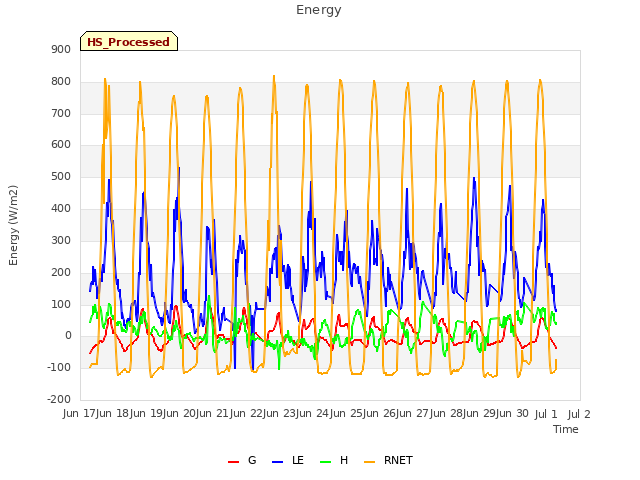This screenshot has width=640, height=480.
Task: Click the blue LE legend swatch
Action: tap(278, 462)
